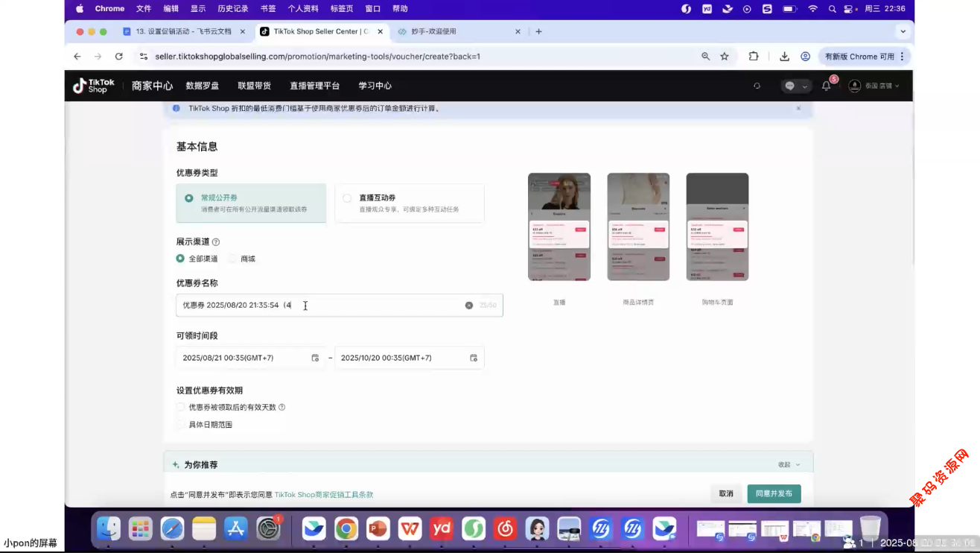Select 具体日期范围 validity option
The width and height of the screenshot is (980, 553).
[180, 424]
